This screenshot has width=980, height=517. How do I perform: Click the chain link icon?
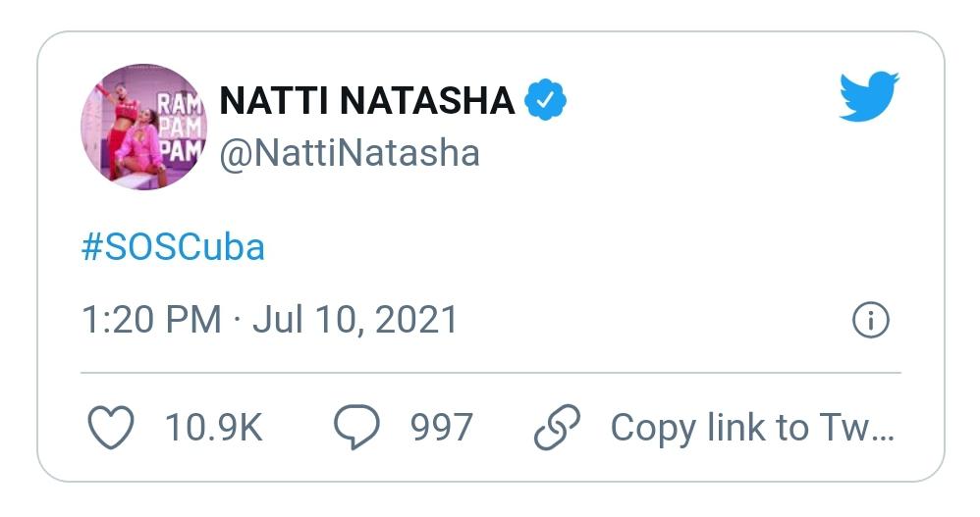(x=557, y=428)
